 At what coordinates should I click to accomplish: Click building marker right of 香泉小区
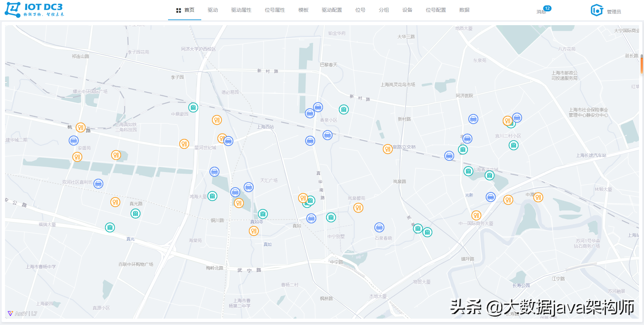pos(344,109)
